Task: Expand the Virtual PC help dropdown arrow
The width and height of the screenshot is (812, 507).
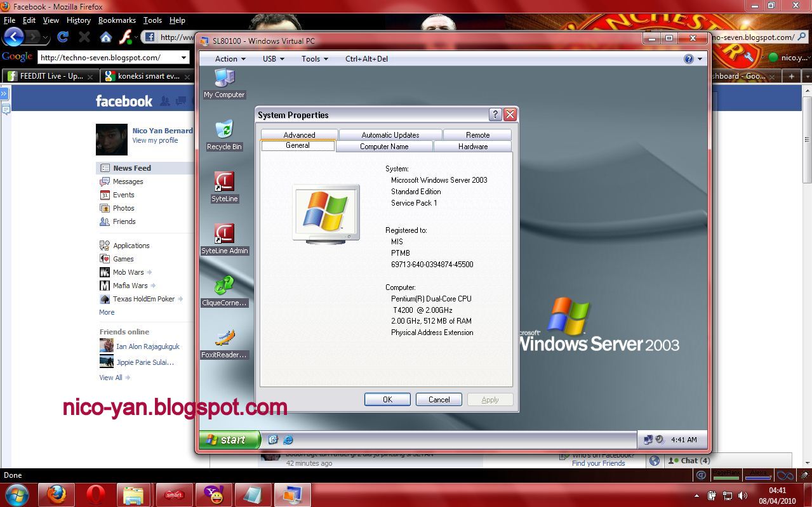Action: 700,59
